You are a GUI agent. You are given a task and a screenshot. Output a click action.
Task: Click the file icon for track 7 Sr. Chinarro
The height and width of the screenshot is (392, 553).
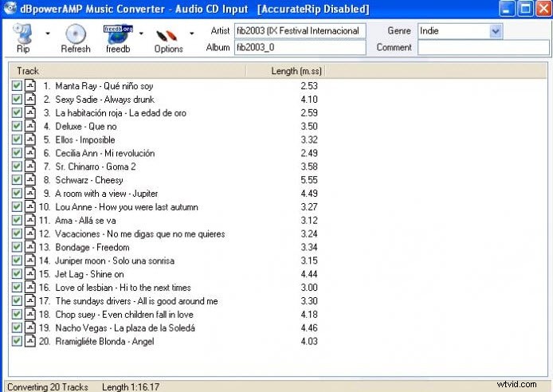point(30,166)
